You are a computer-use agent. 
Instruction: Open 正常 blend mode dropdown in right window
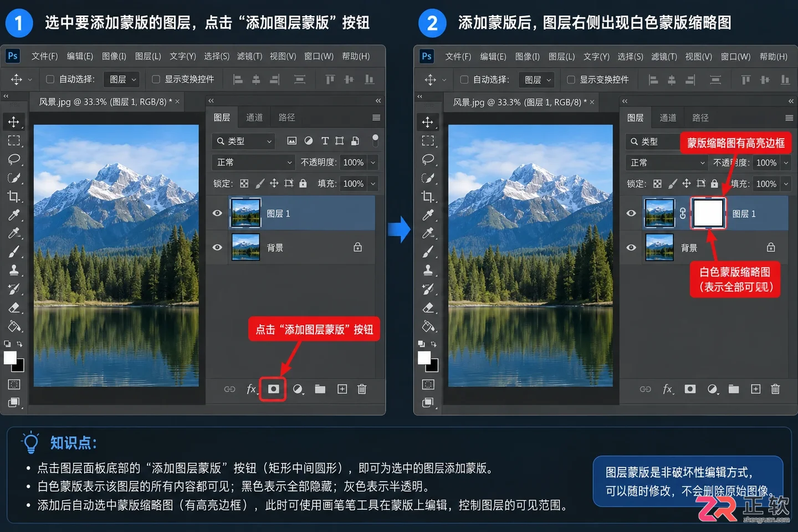[667, 163]
